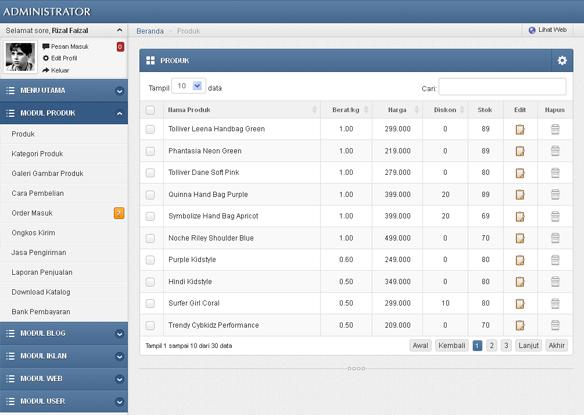Click trash icon for Surfer Girl Coral
This screenshot has height=415, width=584.
pyautogui.click(x=555, y=303)
